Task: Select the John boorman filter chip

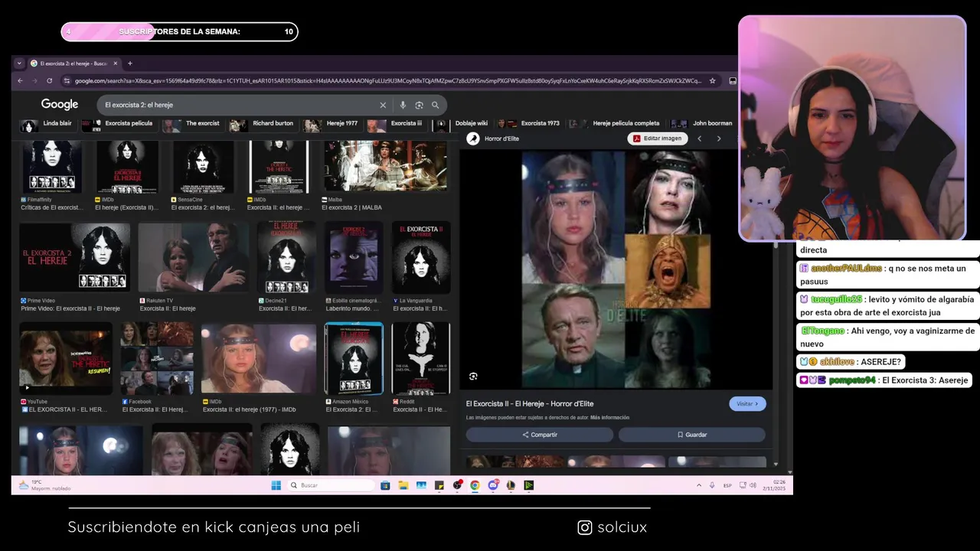Action: coord(703,124)
